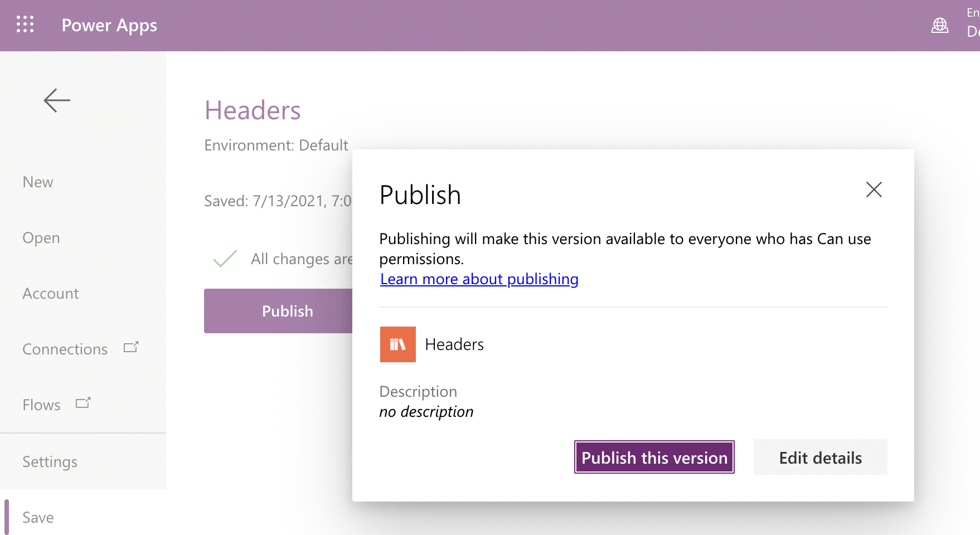Click the Headers page heading
This screenshot has width=980, height=535.
pos(253,110)
